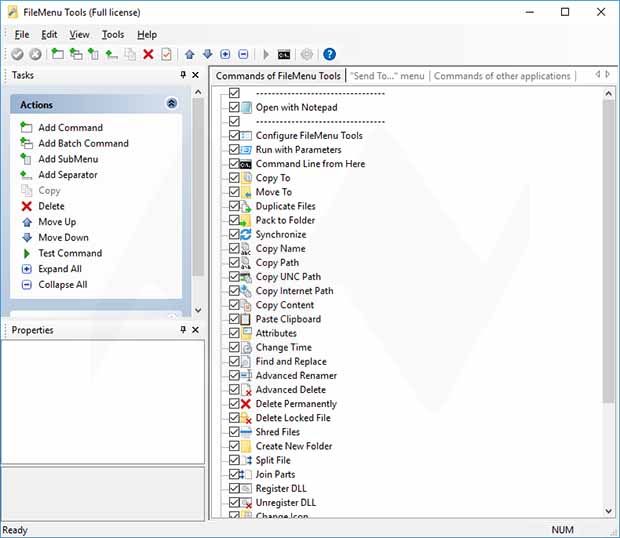Click the Create New Folder icon
Viewport: 620px width, 538px height.
click(246, 446)
